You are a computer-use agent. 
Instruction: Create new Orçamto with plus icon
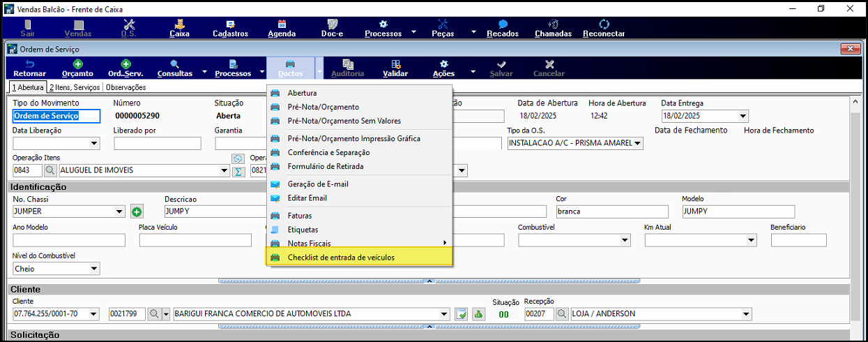(77, 68)
